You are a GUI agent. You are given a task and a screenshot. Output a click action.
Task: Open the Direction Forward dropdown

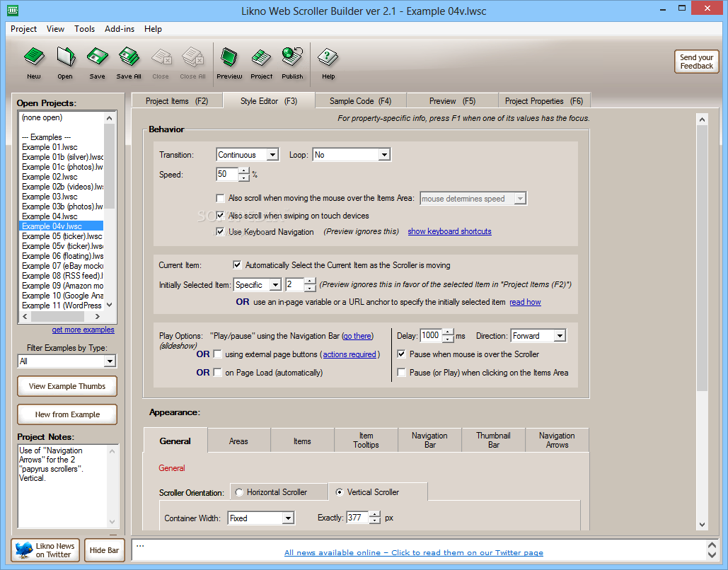[560, 336]
